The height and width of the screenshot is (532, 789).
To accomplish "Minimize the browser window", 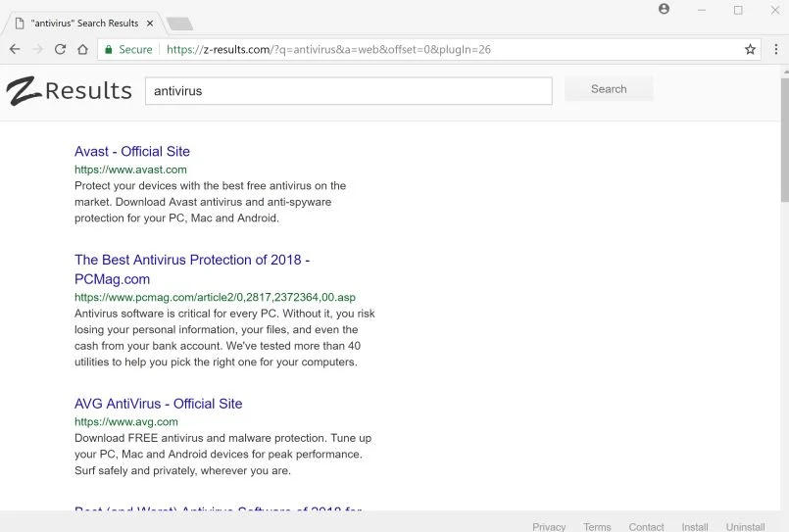I will tap(702, 10).
